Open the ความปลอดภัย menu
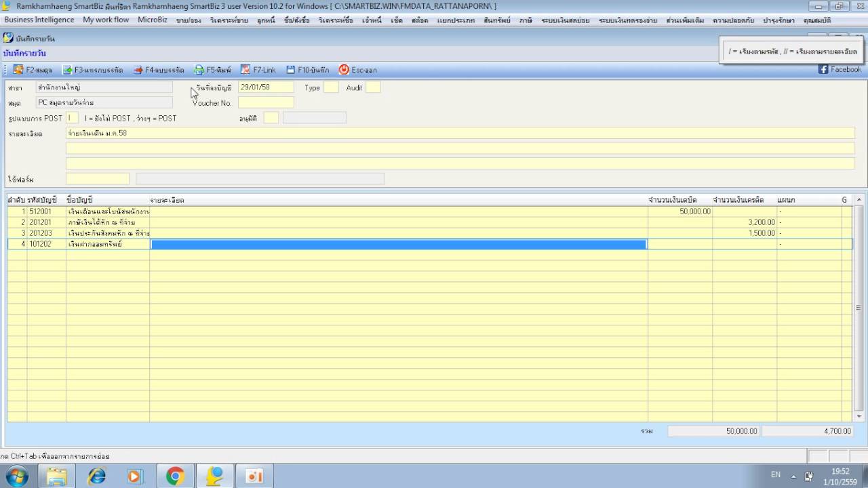 [x=733, y=20]
